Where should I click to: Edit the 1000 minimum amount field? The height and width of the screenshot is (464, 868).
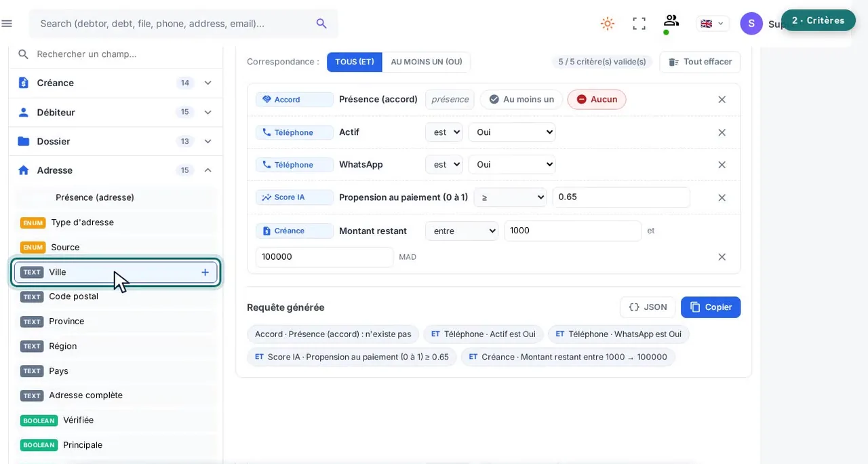click(x=572, y=231)
